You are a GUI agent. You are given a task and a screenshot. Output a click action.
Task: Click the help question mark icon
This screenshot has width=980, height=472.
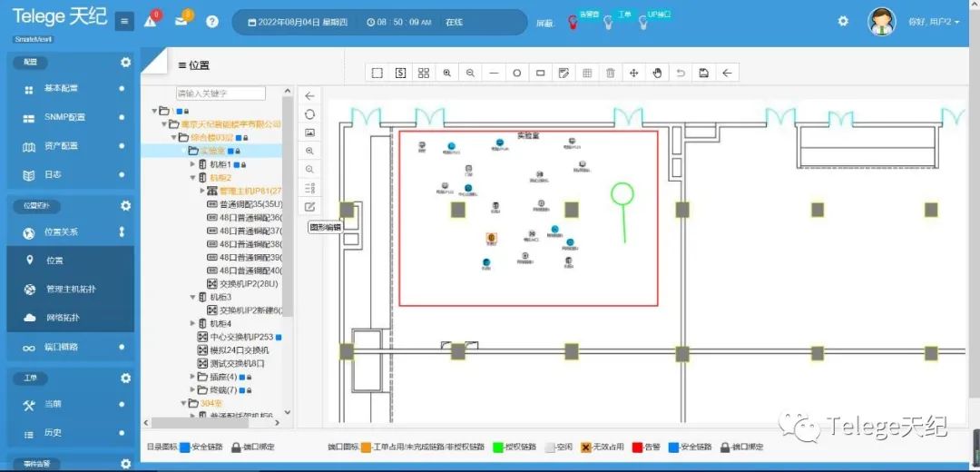pos(212,22)
